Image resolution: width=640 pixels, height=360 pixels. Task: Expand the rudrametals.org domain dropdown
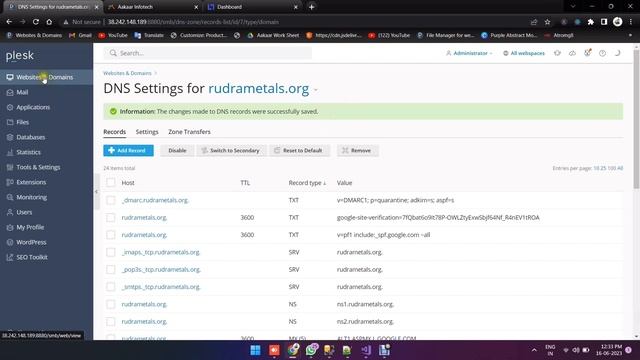(316, 90)
